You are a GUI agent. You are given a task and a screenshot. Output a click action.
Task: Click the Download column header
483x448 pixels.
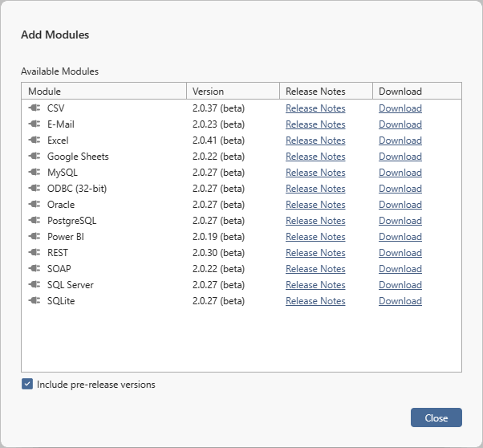coord(417,91)
